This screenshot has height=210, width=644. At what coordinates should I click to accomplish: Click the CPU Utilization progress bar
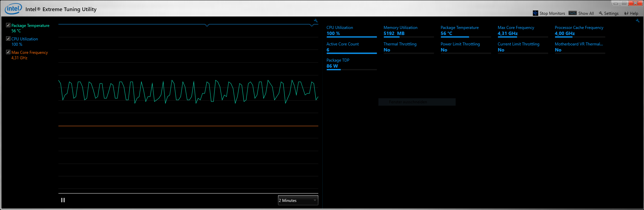point(352,37)
